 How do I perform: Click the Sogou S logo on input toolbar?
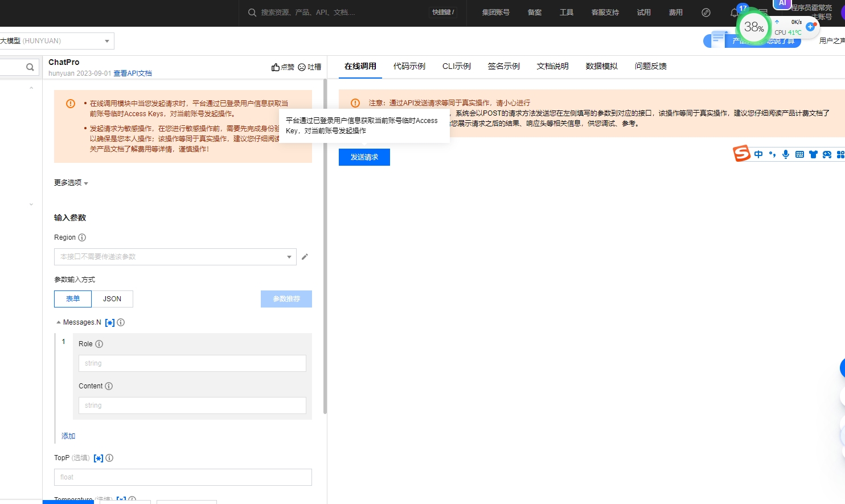click(741, 153)
